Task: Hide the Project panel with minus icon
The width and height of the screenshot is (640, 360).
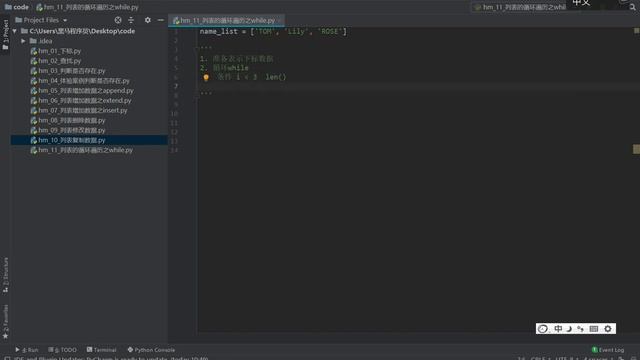Action: 161,20
